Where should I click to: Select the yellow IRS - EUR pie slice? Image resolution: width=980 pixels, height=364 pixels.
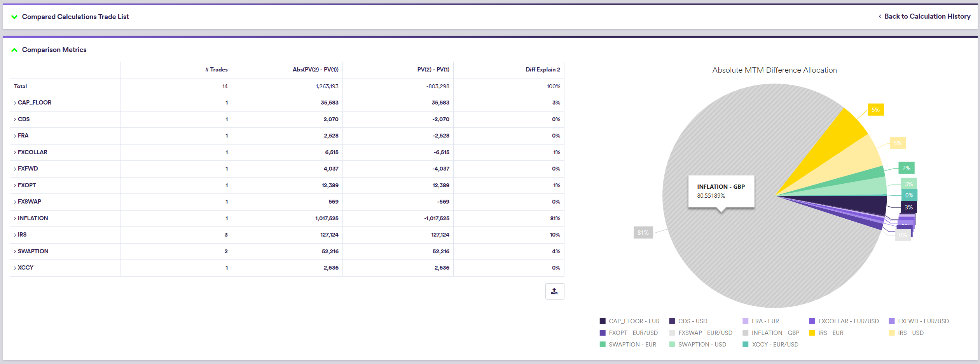pos(836,144)
